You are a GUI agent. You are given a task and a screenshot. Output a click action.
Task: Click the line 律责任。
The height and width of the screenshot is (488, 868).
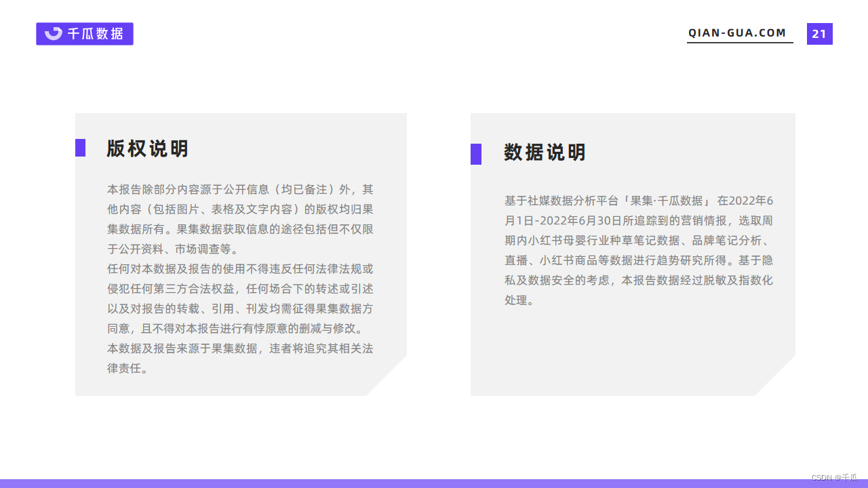click(x=127, y=369)
